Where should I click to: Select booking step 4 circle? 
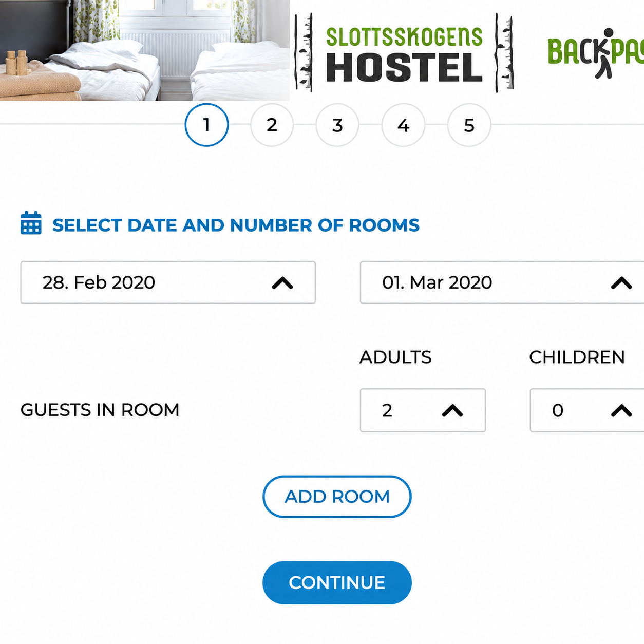403,125
